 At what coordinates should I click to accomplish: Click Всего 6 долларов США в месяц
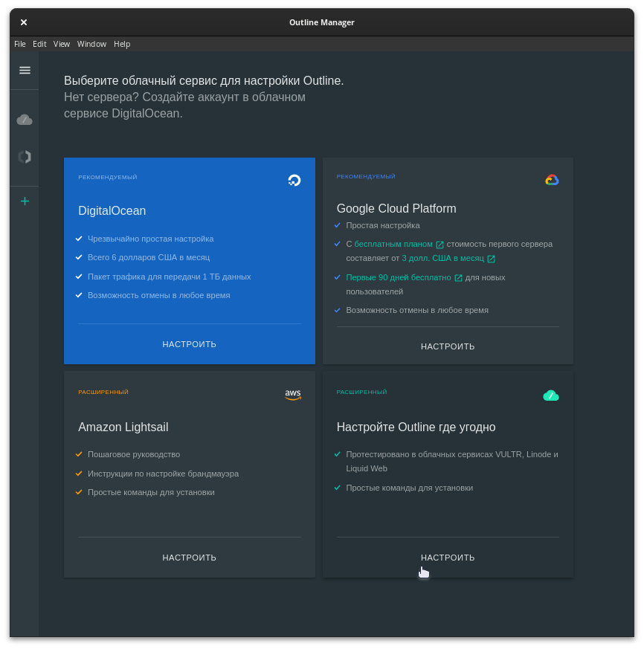(149, 257)
